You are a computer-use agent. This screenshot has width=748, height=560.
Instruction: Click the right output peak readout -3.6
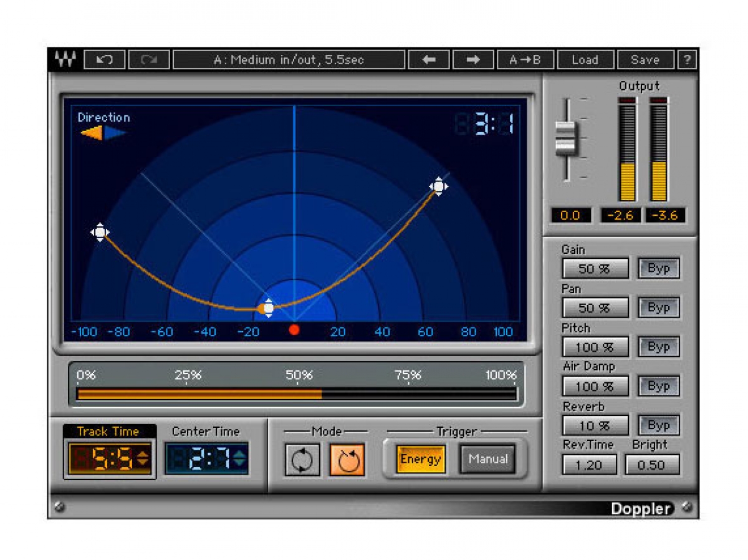665,216
